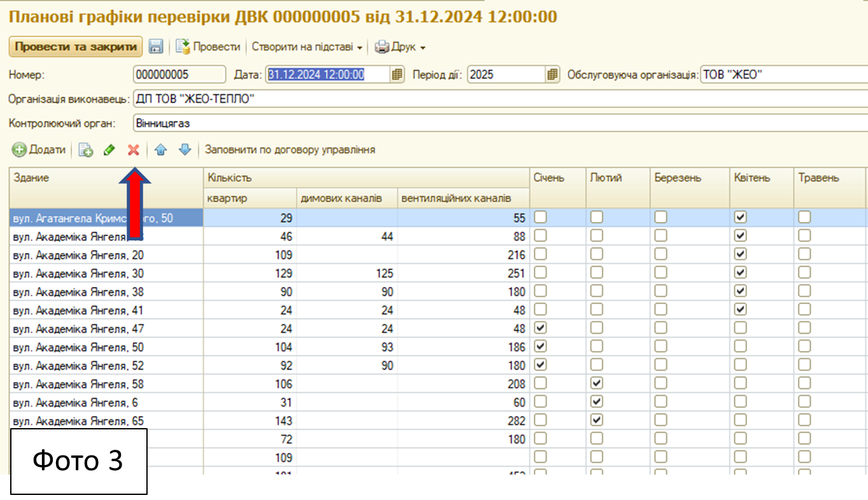868x500 pixels.
Task: Open the Період дії selection button
Action: point(553,75)
